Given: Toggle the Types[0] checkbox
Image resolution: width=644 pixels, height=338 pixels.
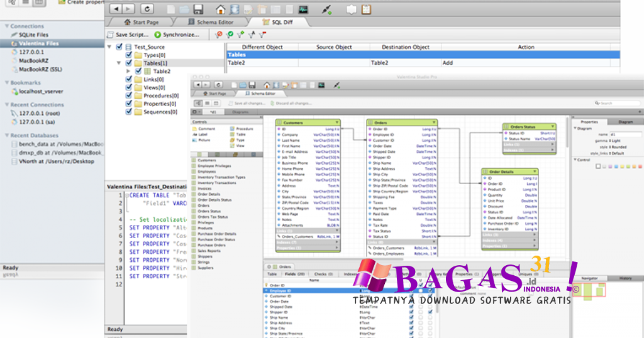Looking at the screenshot, I should [128, 55].
